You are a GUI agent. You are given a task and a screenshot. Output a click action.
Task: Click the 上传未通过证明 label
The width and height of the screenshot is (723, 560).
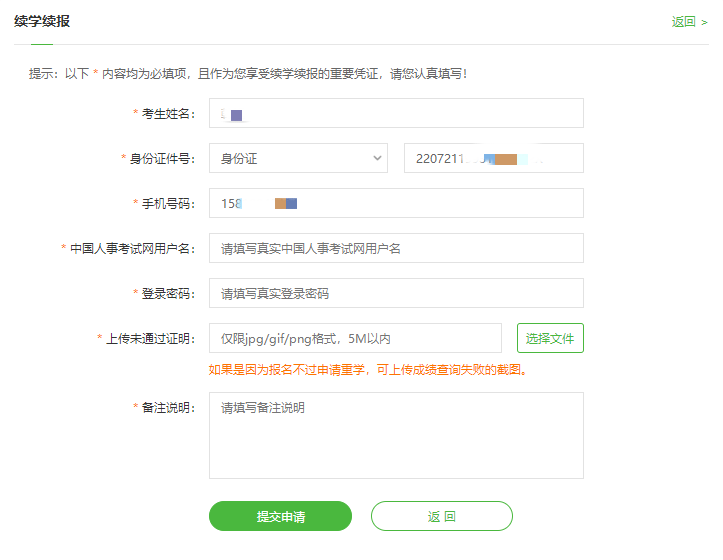(149, 338)
